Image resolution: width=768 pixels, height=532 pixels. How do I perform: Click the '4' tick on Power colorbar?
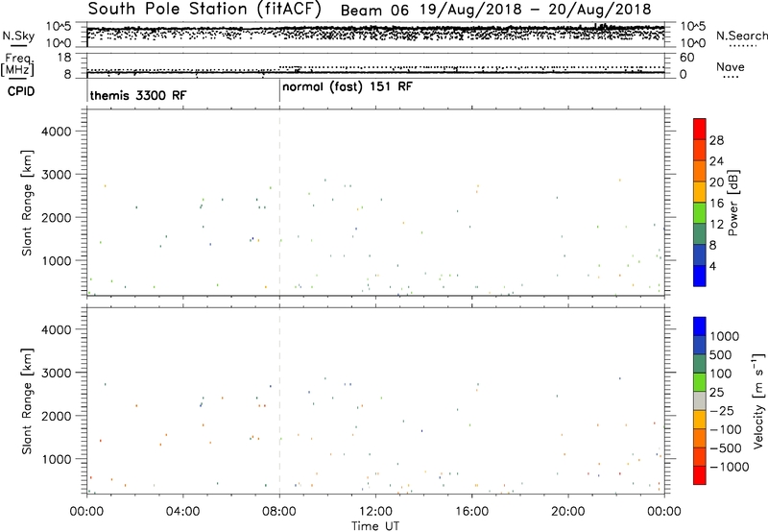[712, 267]
